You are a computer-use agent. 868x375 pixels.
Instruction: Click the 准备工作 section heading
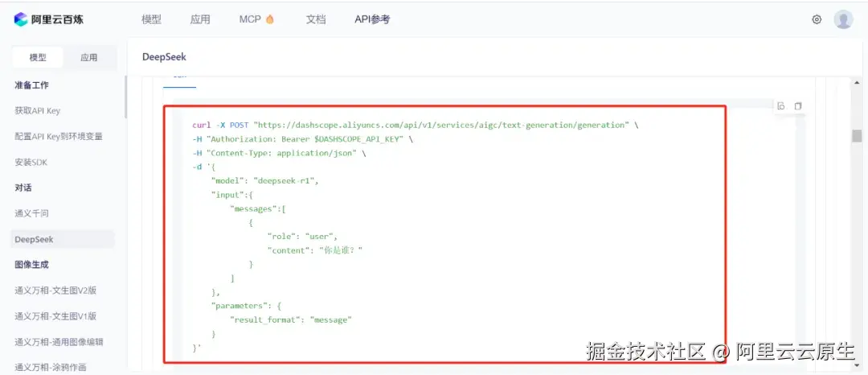pyautogui.click(x=31, y=85)
